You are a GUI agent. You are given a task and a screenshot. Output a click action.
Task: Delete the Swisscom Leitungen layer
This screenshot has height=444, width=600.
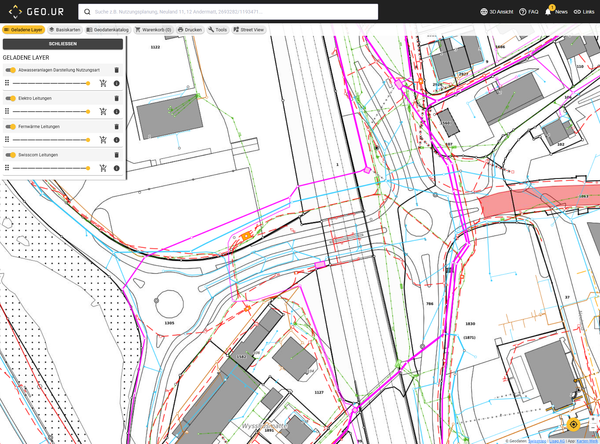(x=117, y=155)
